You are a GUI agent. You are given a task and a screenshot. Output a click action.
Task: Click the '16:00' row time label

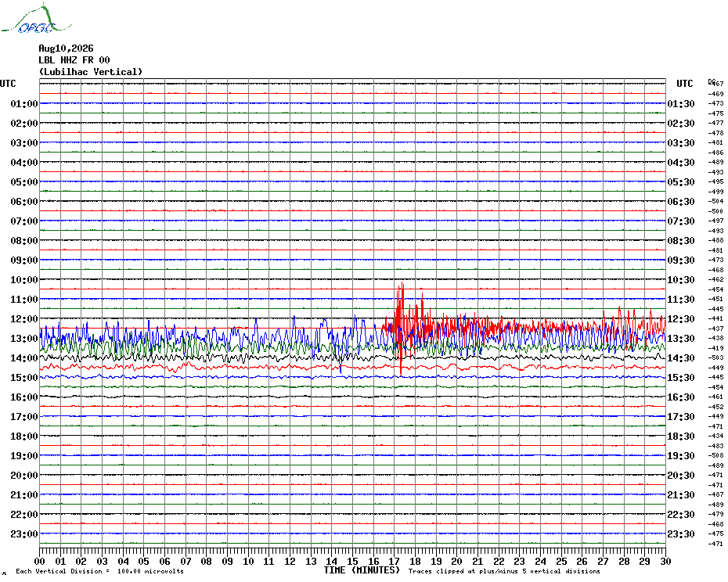(24, 397)
